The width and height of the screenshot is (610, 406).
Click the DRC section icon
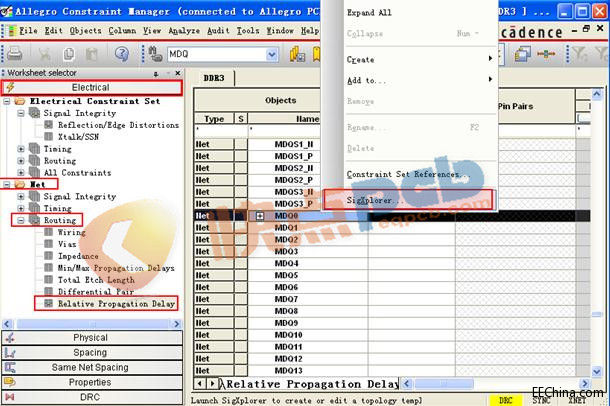tap(10, 397)
